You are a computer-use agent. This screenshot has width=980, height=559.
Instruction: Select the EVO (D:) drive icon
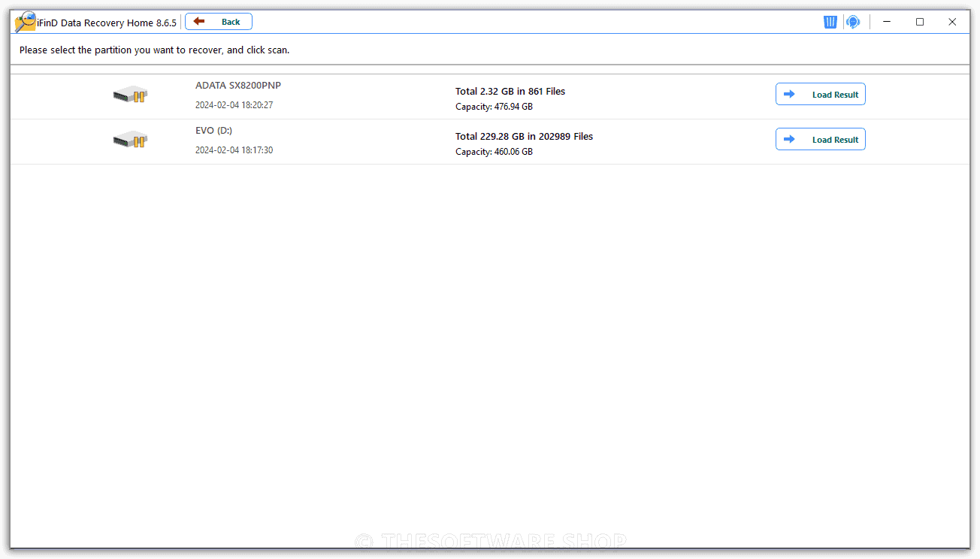(x=130, y=140)
